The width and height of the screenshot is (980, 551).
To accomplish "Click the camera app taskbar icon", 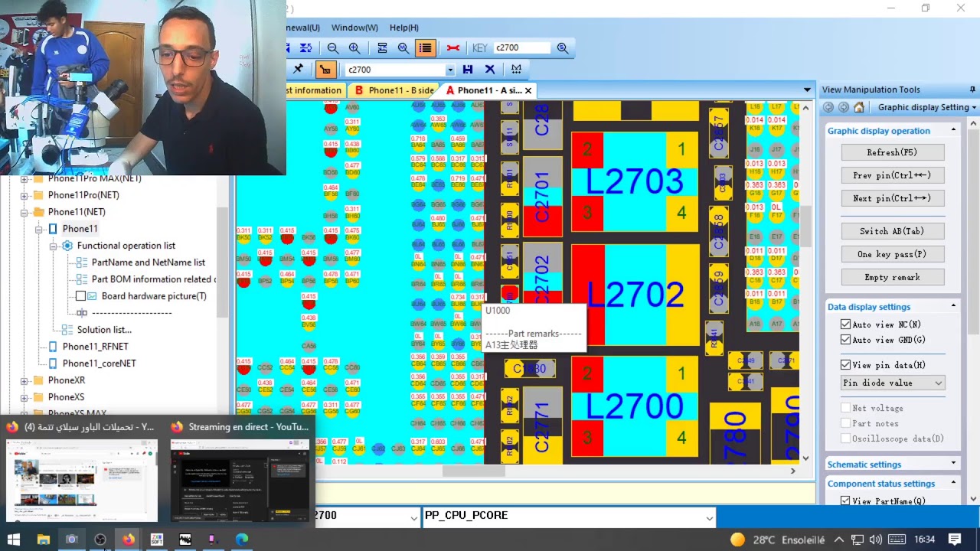I will pyautogui.click(x=72, y=540).
